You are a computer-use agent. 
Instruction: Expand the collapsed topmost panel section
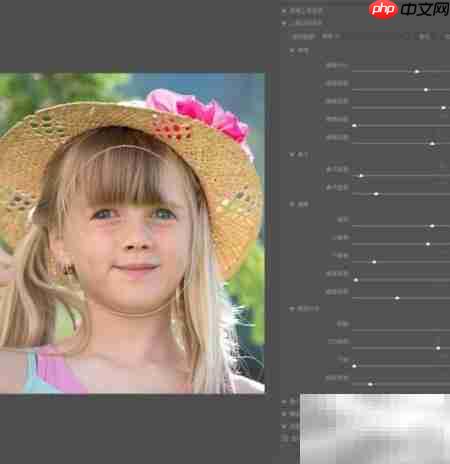coord(284,11)
